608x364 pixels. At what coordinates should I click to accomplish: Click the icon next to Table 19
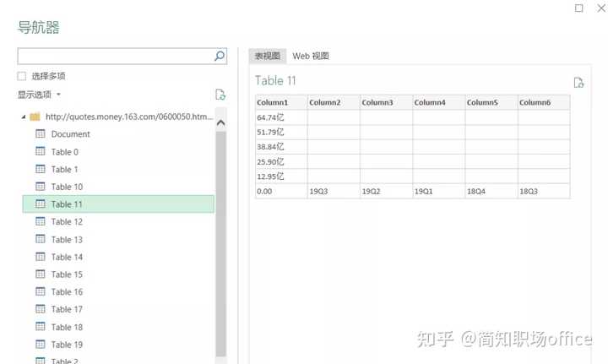point(41,345)
